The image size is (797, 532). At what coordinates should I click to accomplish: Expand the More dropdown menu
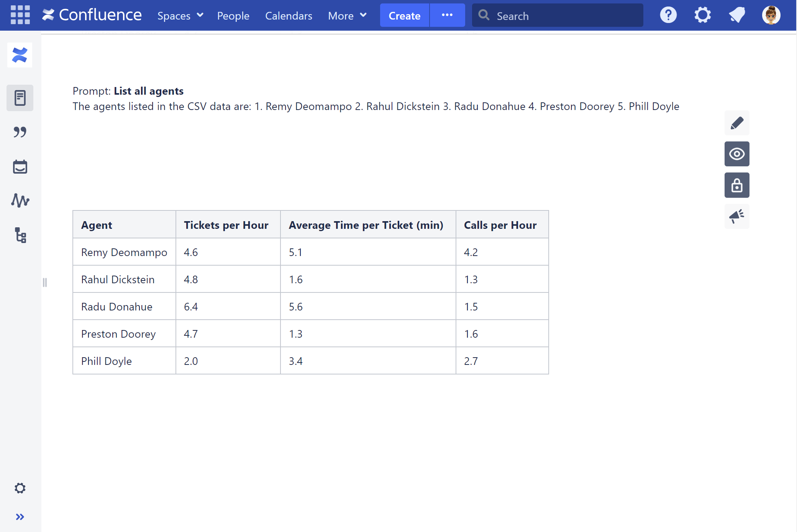pyautogui.click(x=347, y=16)
